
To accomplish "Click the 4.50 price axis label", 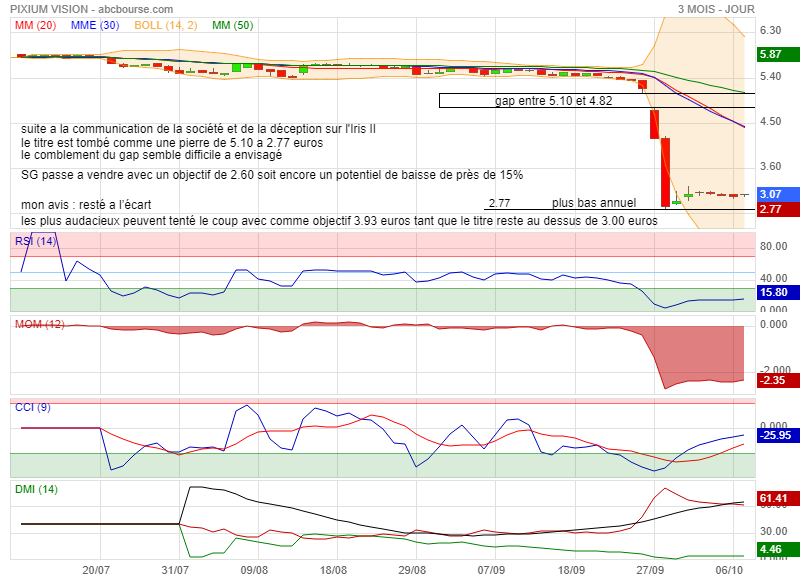I will point(770,121).
